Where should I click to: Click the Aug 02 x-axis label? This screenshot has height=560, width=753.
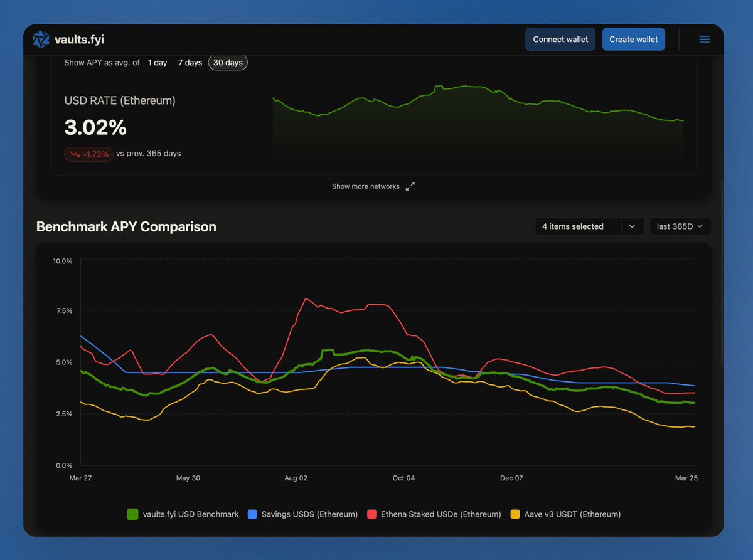[296, 478]
